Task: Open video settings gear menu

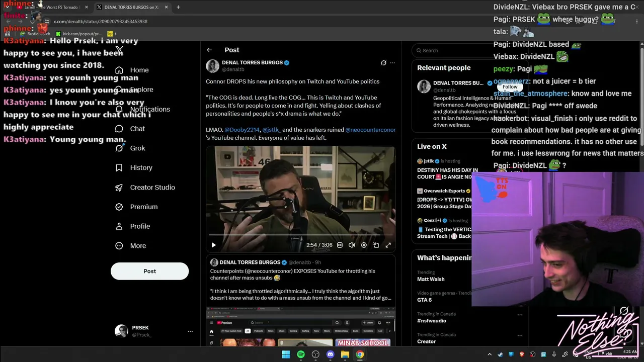Action: click(364, 245)
